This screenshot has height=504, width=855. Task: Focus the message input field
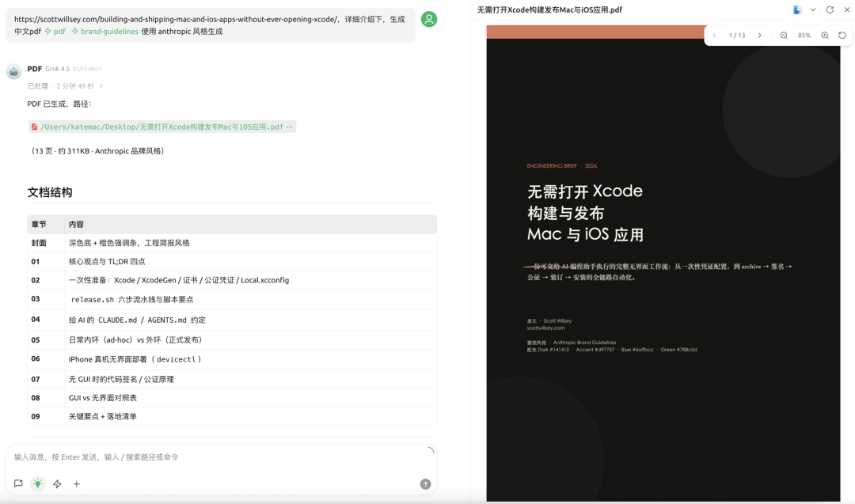coord(221,457)
